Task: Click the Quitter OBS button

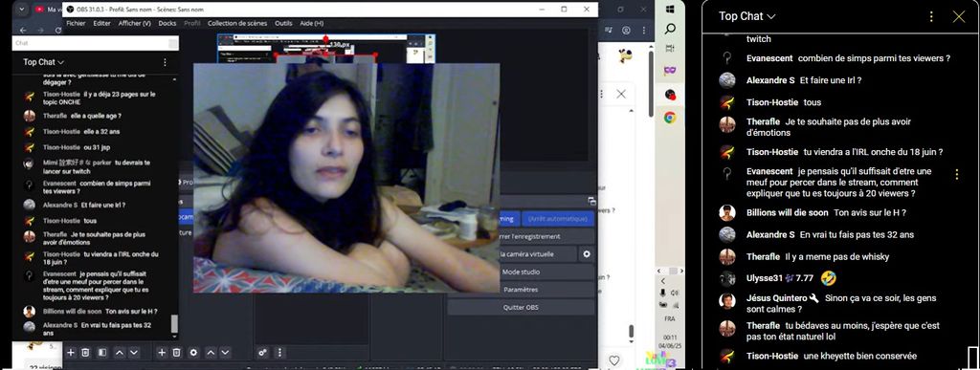Action: pos(521,308)
